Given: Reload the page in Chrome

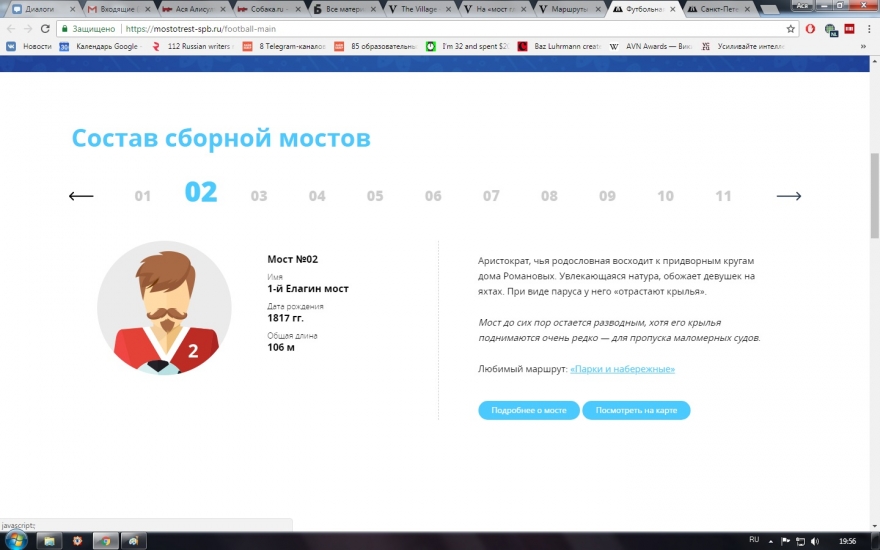Looking at the screenshot, I should [45, 29].
